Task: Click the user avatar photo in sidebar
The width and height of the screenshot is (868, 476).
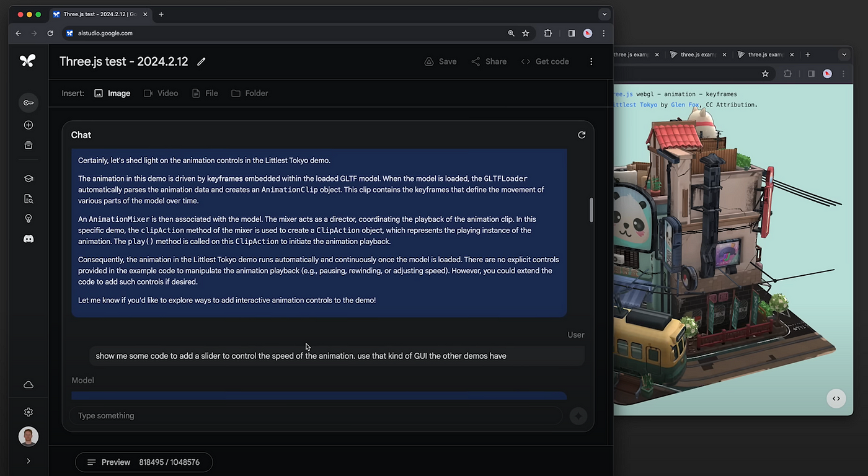Action: pos(29,436)
